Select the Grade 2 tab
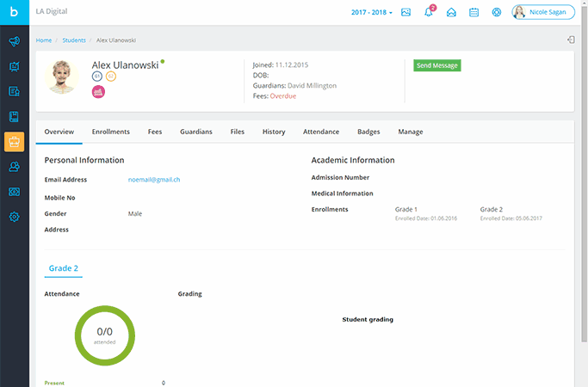The image size is (588, 387). [64, 268]
